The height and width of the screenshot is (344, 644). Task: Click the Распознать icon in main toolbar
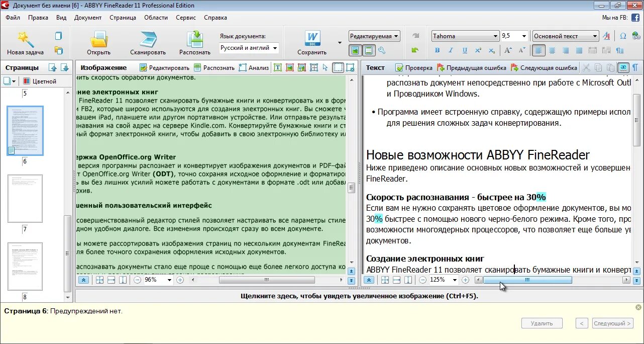coord(195,39)
